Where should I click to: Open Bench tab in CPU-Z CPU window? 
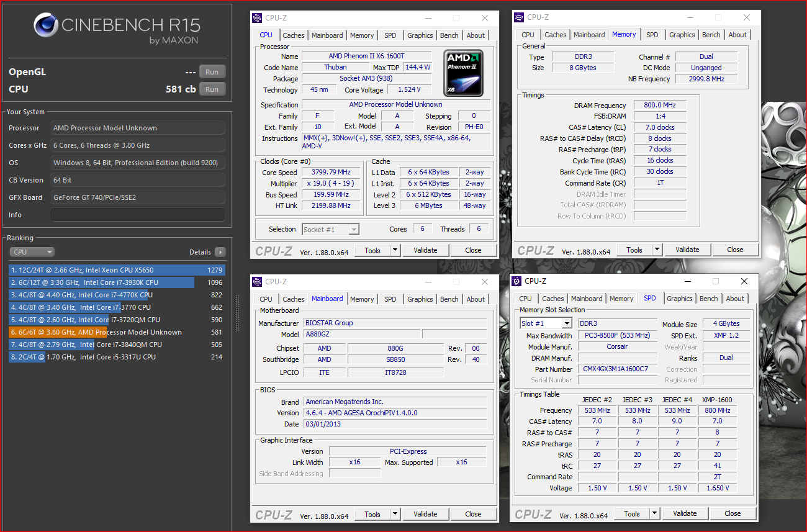tap(449, 35)
